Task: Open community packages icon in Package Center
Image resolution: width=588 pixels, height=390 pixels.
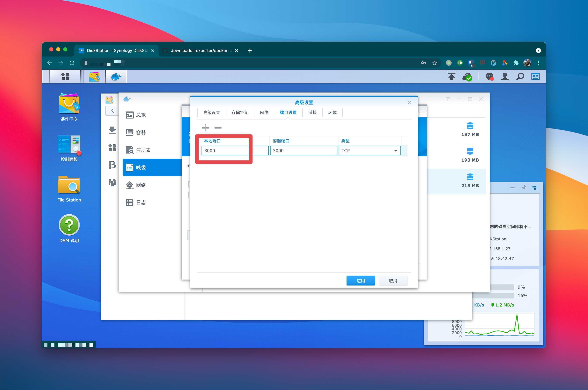Action: point(112,183)
